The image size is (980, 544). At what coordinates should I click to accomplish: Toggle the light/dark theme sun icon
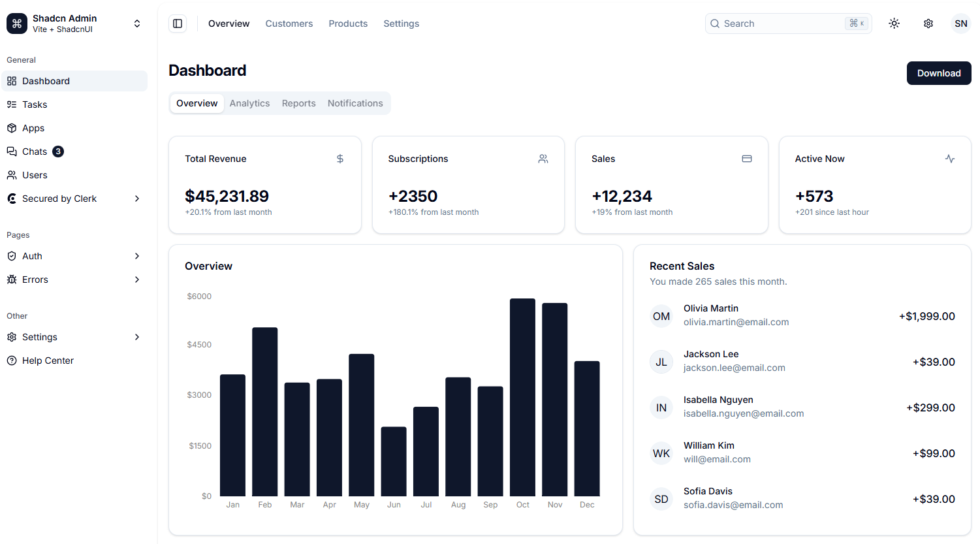(x=894, y=24)
